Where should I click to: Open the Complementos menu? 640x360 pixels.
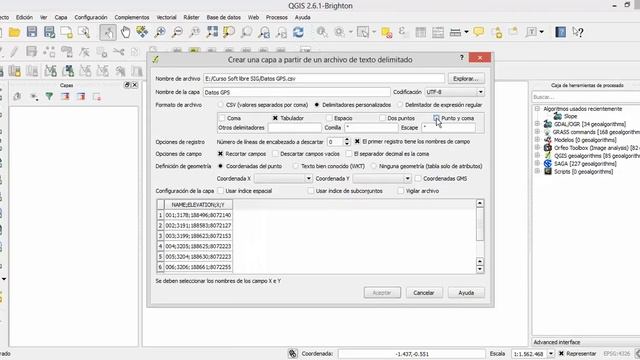[132, 17]
